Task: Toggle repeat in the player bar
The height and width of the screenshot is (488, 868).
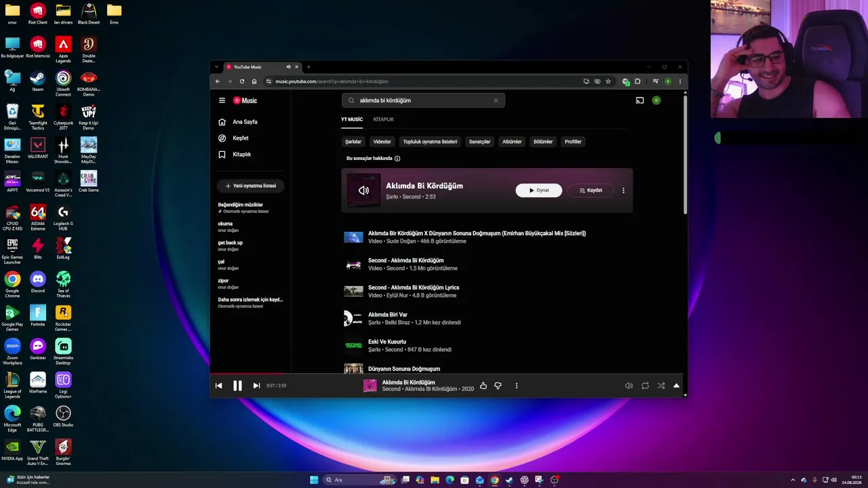Action: click(645, 386)
